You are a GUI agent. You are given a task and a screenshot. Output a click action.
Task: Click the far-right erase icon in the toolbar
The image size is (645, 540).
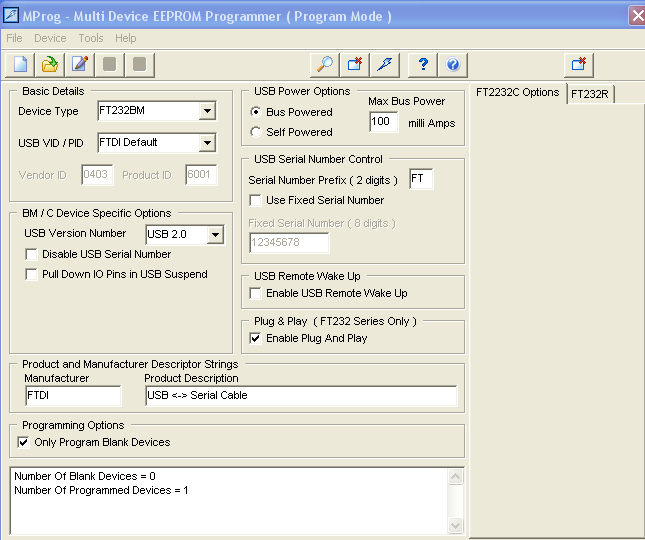(x=579, y=65)
